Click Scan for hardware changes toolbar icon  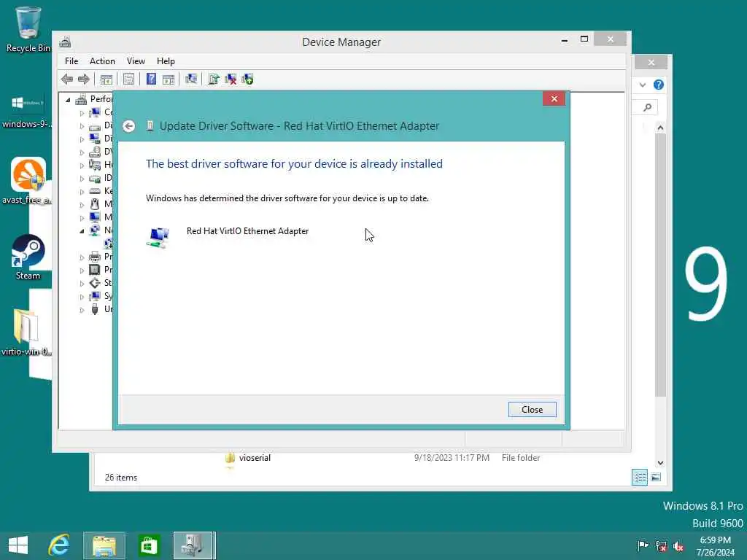click(x=191, y=79)
